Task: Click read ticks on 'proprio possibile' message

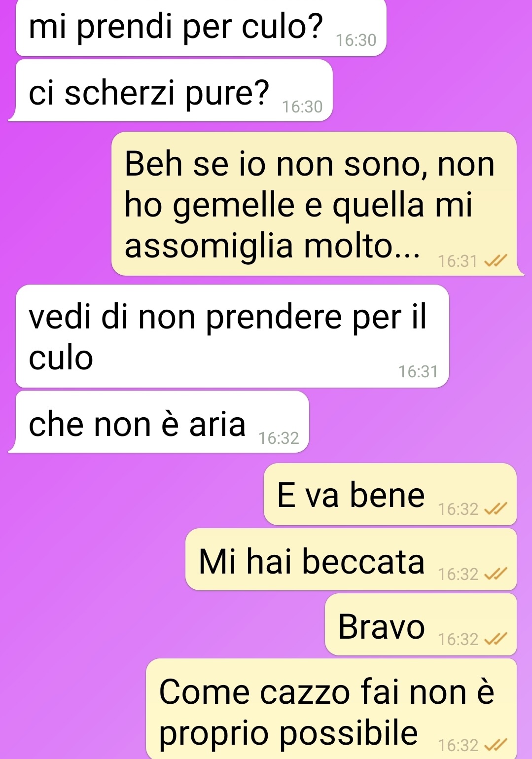Action: (x=496, y=745)
